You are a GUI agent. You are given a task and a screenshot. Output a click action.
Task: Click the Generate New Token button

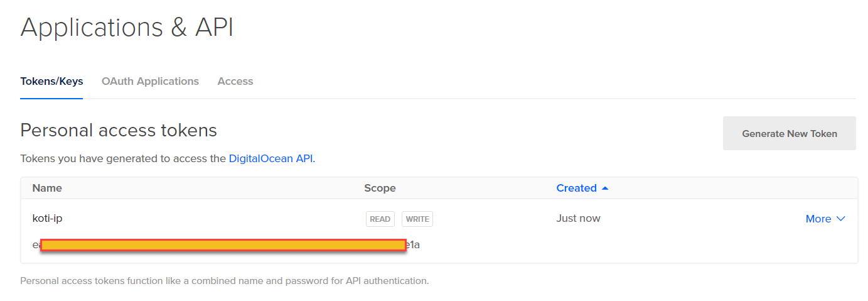789,133
